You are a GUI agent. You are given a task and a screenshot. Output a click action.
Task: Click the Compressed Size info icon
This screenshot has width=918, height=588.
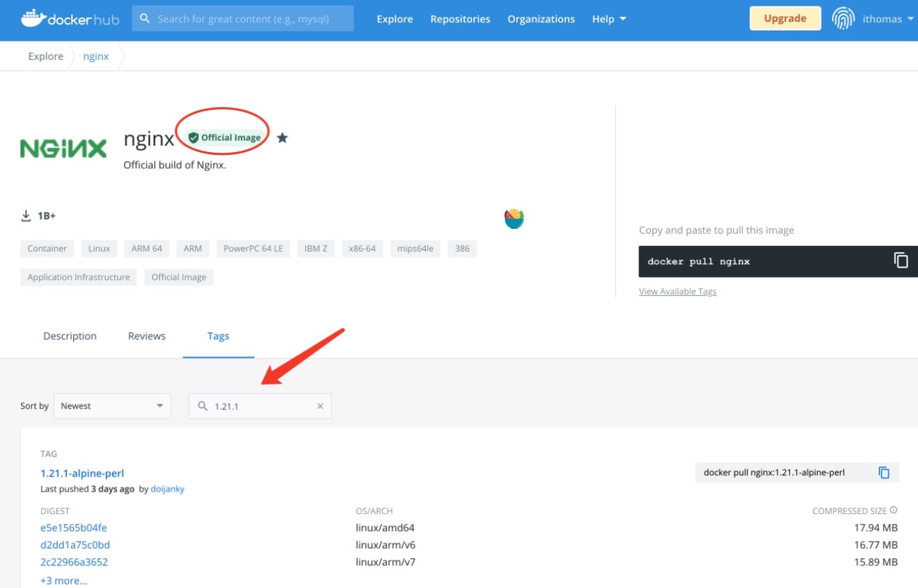point(893,509)
